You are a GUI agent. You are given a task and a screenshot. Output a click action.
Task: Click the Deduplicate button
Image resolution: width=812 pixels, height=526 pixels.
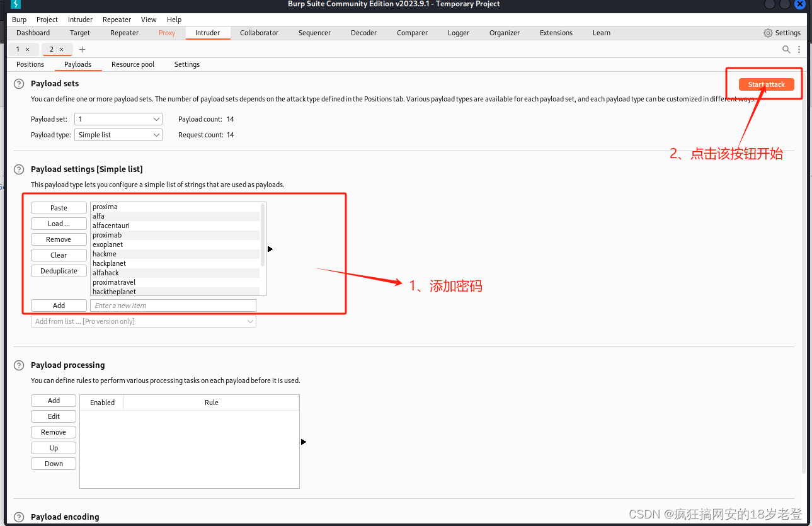point(59,271)
